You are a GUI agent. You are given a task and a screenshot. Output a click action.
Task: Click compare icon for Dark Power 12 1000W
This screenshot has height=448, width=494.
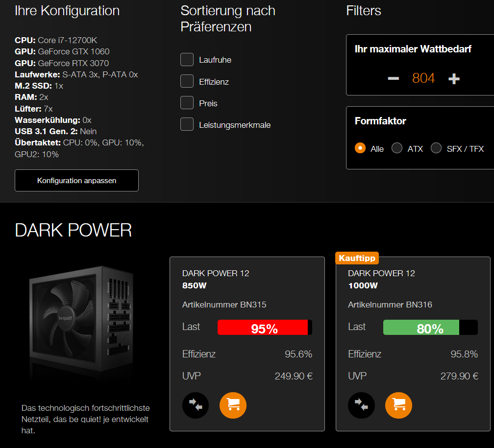[361, 405]
